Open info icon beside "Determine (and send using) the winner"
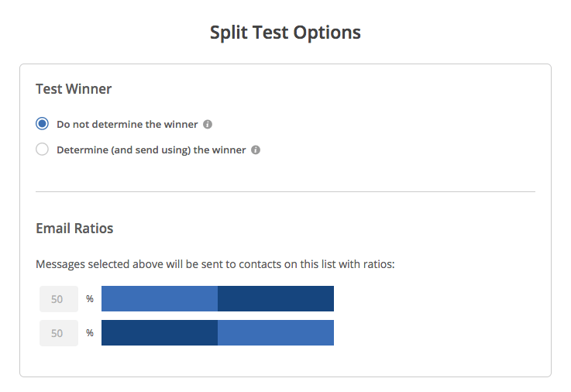This screenshot has height=392, width=571. 256,150
